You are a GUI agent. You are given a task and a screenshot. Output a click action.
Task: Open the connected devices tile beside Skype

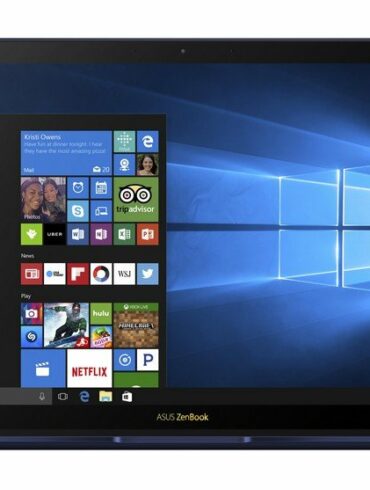[101, 211]
